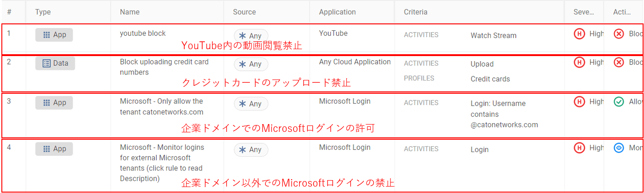Click the Any source chip in rule 4
644x193 pixels.
[251, 150]
